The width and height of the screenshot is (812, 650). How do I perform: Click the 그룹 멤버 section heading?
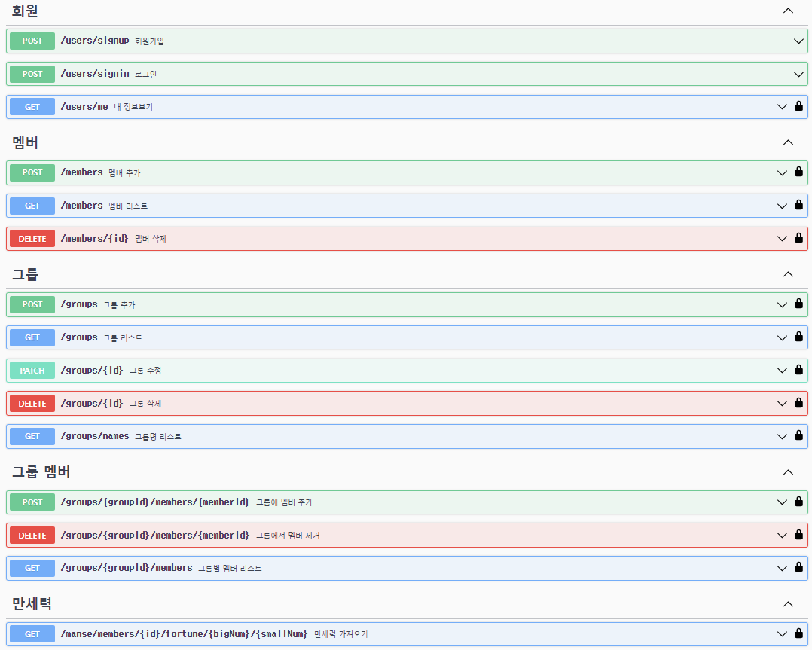41,471
